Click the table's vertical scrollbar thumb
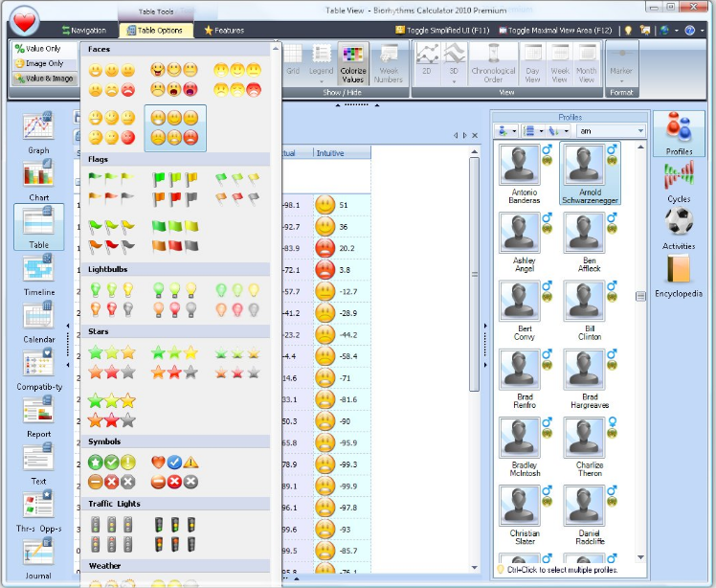 point(474,274)
